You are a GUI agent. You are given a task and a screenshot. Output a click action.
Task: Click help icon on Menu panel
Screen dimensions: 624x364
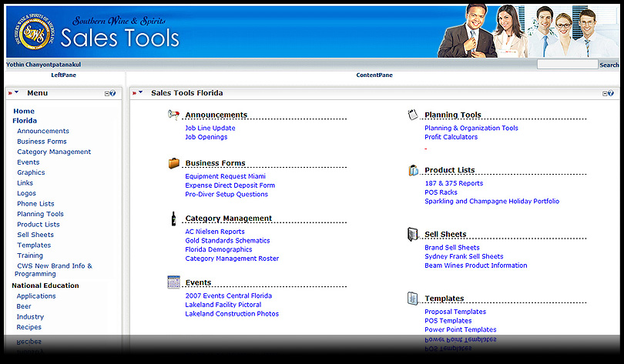pos(113,93)
